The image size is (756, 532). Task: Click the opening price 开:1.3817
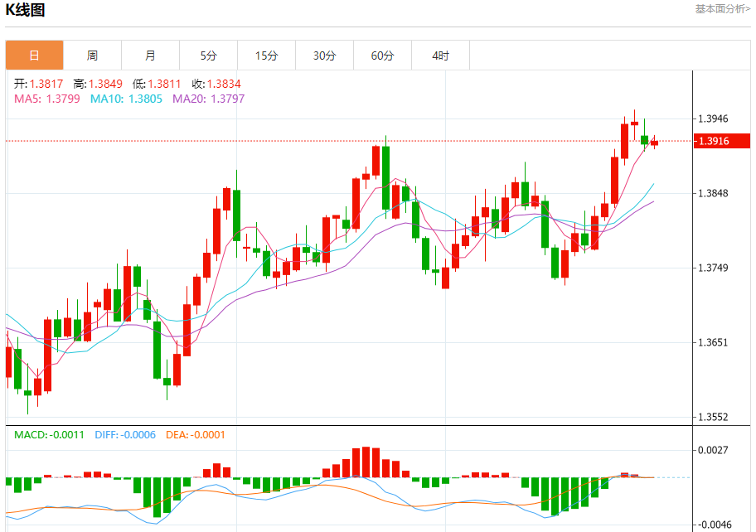(x=38, y=84)
